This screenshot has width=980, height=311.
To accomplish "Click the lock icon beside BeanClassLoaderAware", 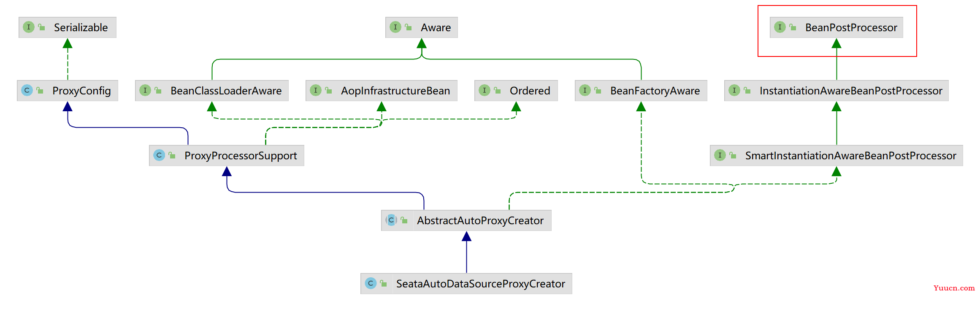I will pos(158,91).
